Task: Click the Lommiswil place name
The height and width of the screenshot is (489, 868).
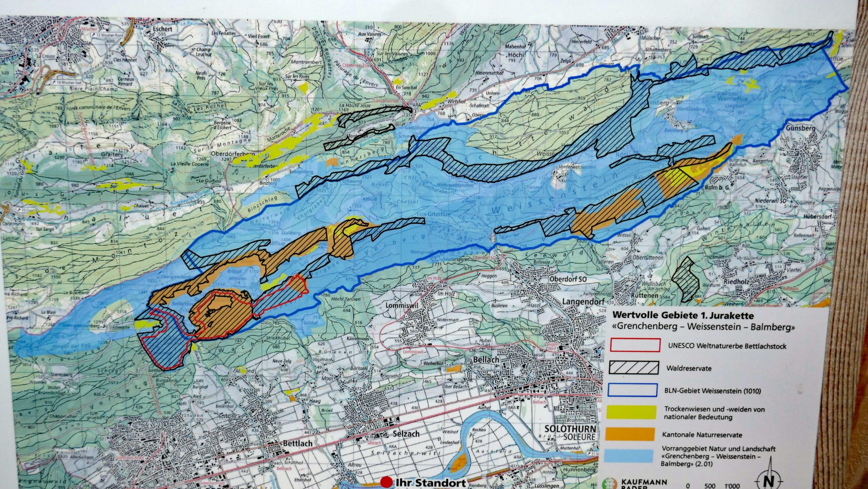Action: point(401,305)
